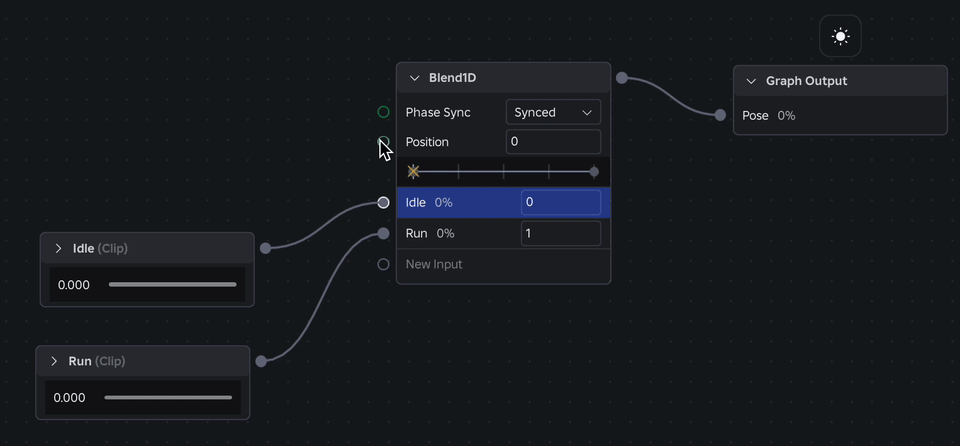
Task: Click the Phase Sync input port
Action: tap(383, 112)
